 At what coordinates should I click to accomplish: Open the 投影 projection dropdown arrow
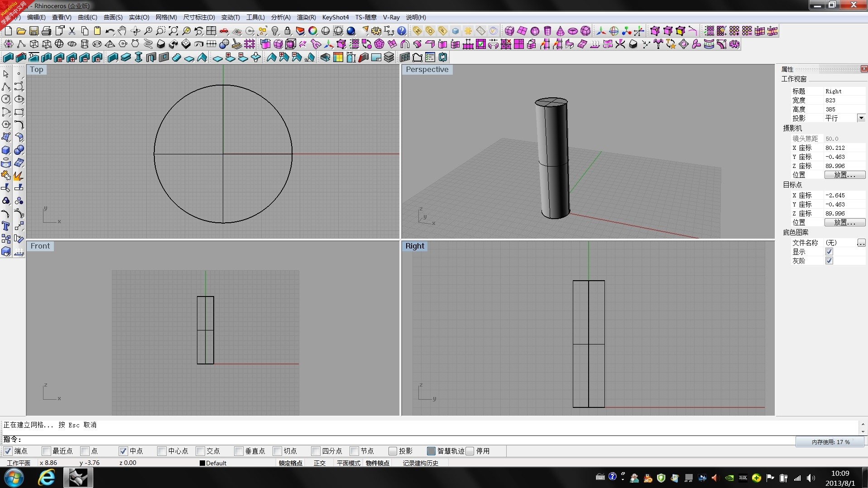click(x=861, y=118)
